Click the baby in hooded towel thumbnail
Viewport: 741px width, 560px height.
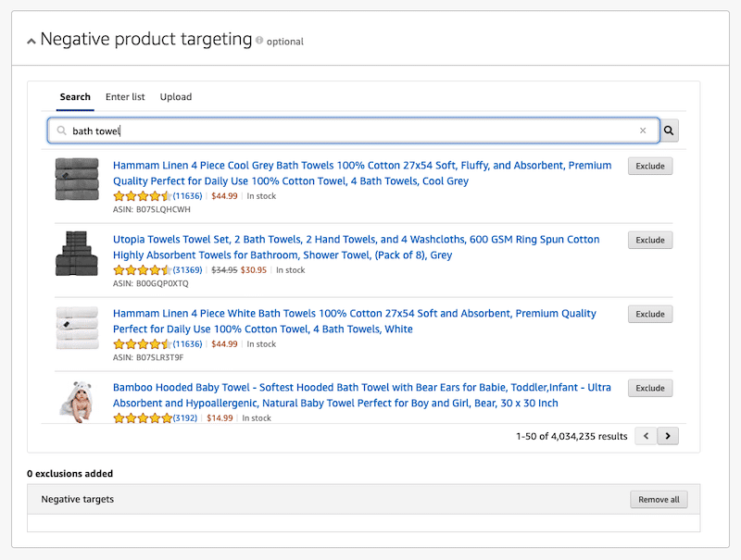(77, 402)
